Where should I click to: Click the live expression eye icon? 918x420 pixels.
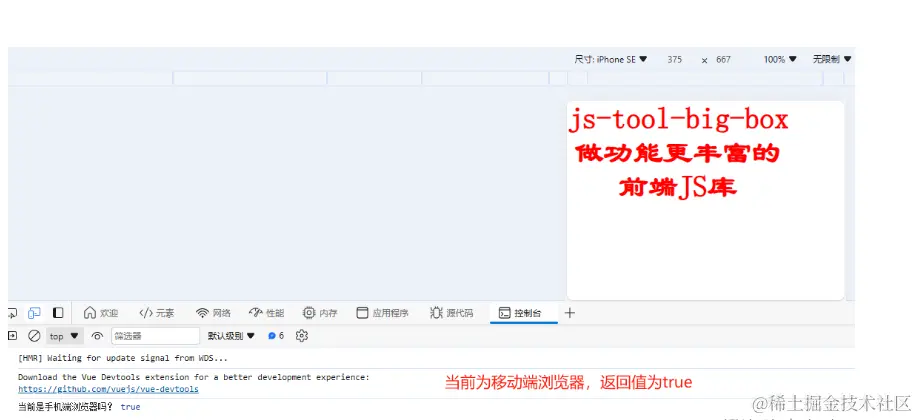pos(97,336)
